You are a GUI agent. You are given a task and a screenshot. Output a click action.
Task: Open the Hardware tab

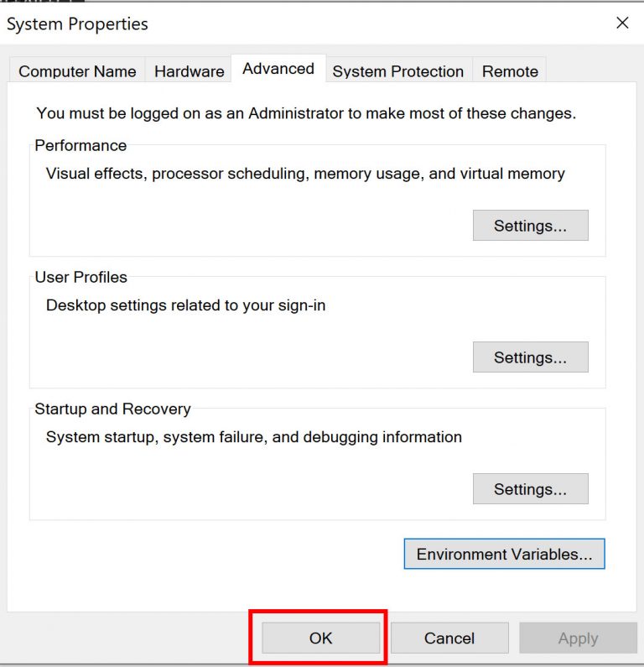coord(189,71)
